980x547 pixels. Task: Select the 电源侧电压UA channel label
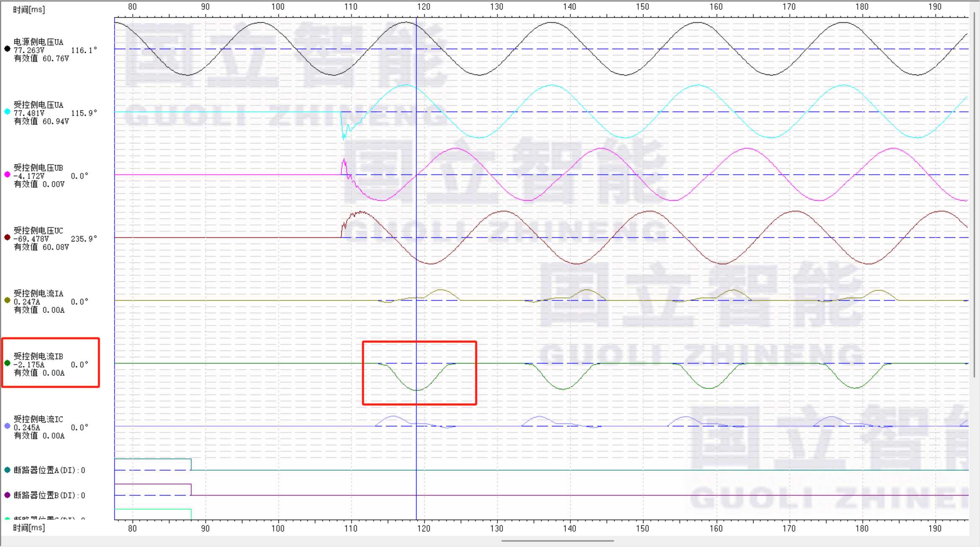[x=39, y=42]
